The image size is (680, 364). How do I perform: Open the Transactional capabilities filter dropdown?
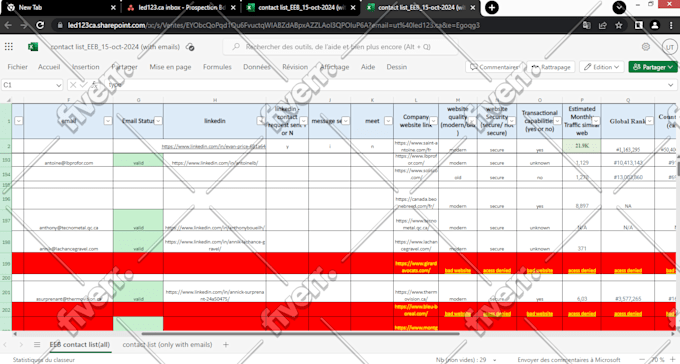557,121
